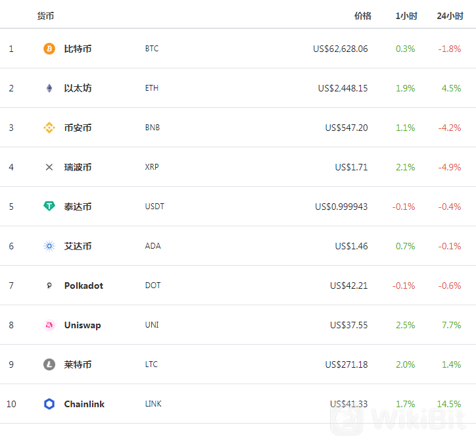Select the price US$1.46
Viewport: 476px width, 448px height.
pyautogui.click(x=351, y=246)
